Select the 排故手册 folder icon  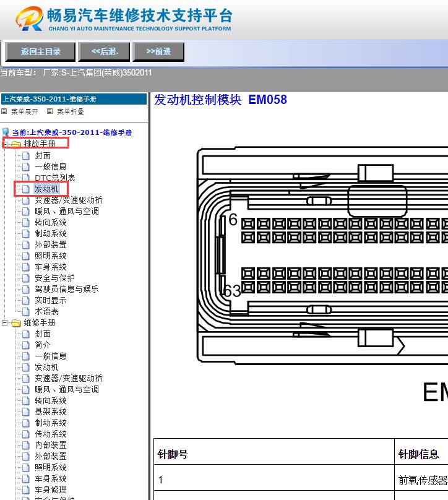pyautogui.click(x=15, y=144)
